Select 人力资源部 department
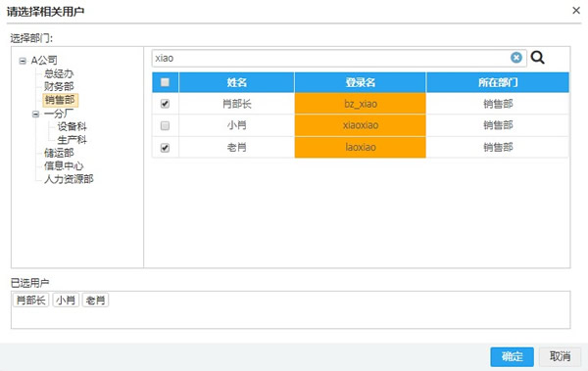Image resolution: width=588 pixels, height=371 pixels. click(x=69, y=179)
